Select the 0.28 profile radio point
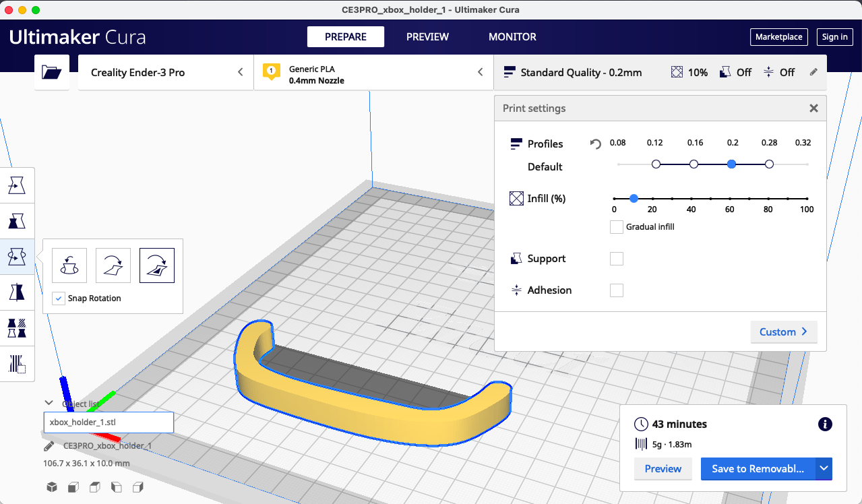 pyautogui.click(x=769, y=164)
